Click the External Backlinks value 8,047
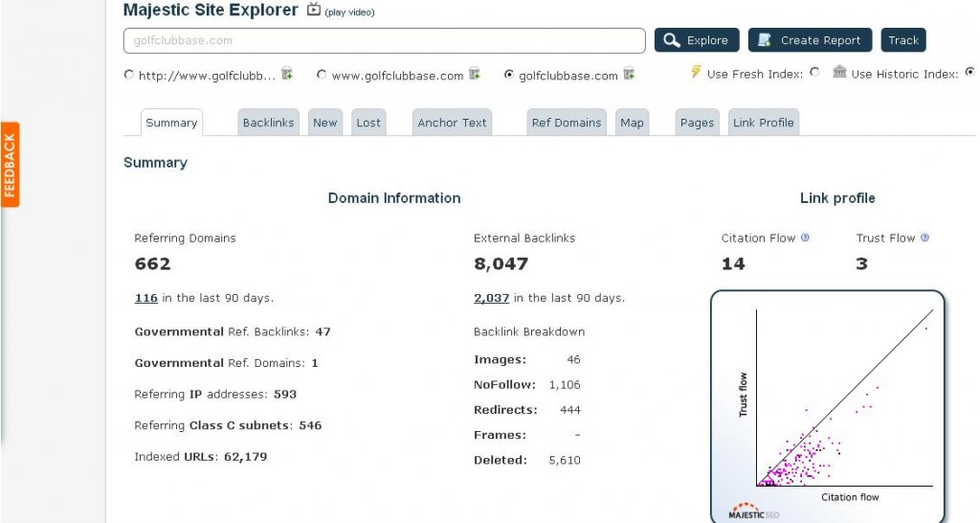This screenshot has height=523, width=980. tap(501, 263)
